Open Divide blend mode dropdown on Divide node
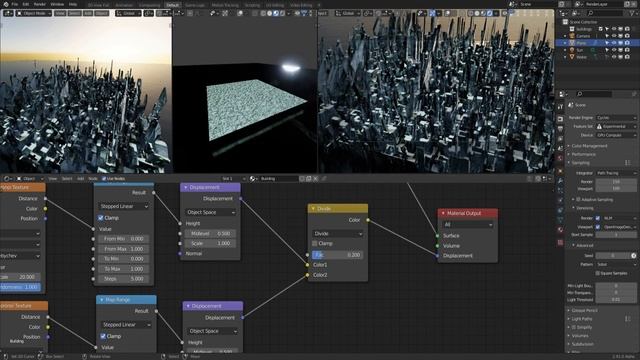 pyautogui.click(x=337, y=233)
